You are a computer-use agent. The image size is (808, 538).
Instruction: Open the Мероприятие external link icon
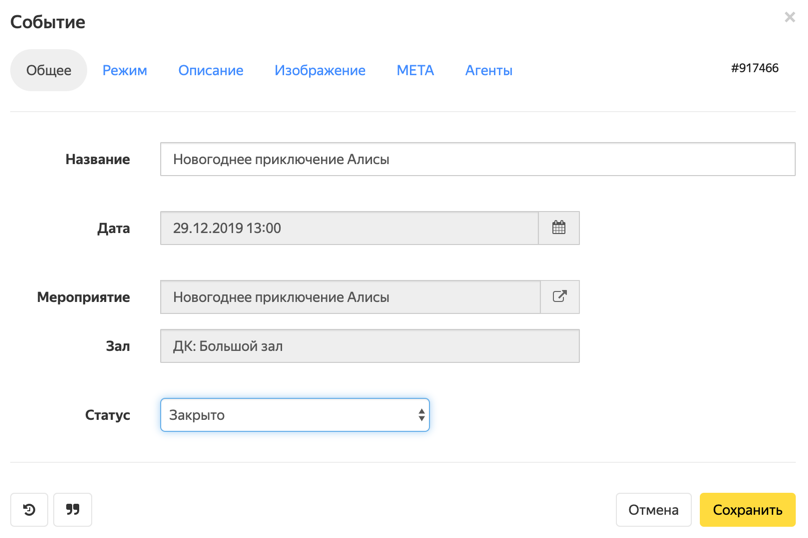560,297
